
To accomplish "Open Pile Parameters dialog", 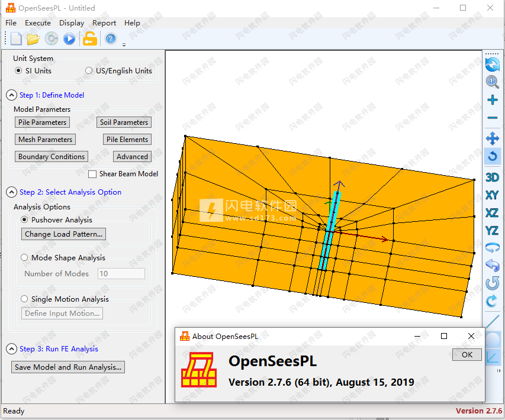I will coord(42,122).
